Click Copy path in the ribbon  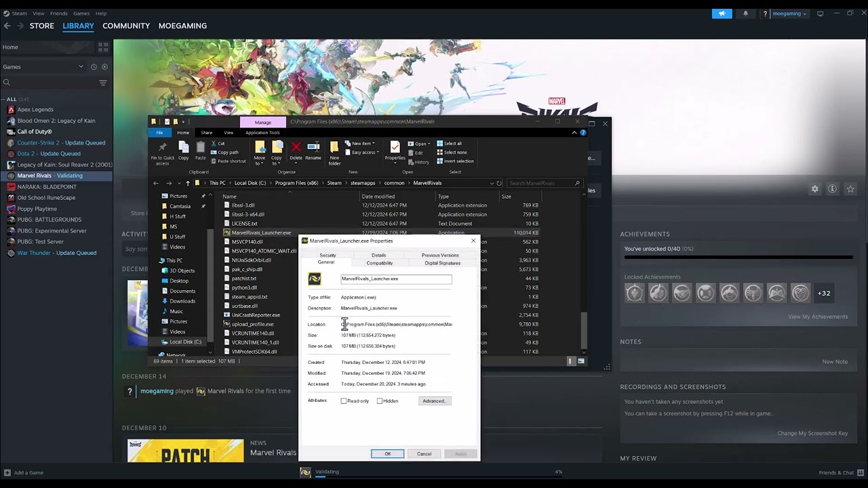click(224, 152)
